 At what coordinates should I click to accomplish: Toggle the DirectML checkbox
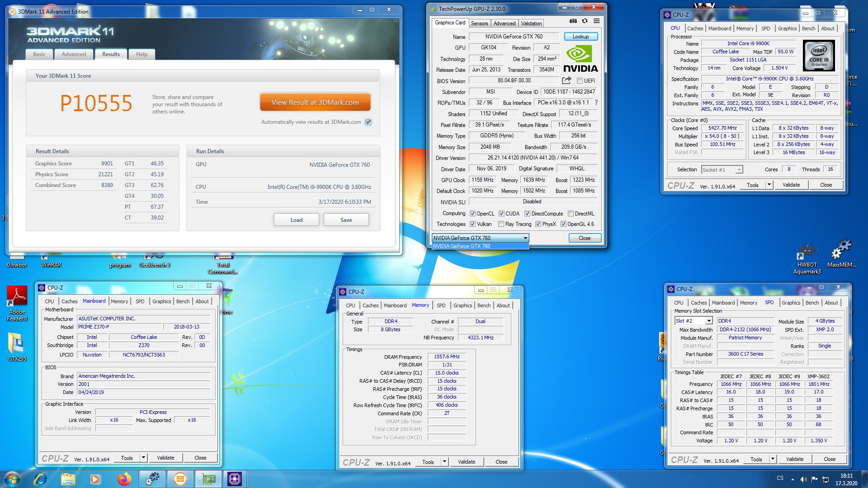(571, 214)
